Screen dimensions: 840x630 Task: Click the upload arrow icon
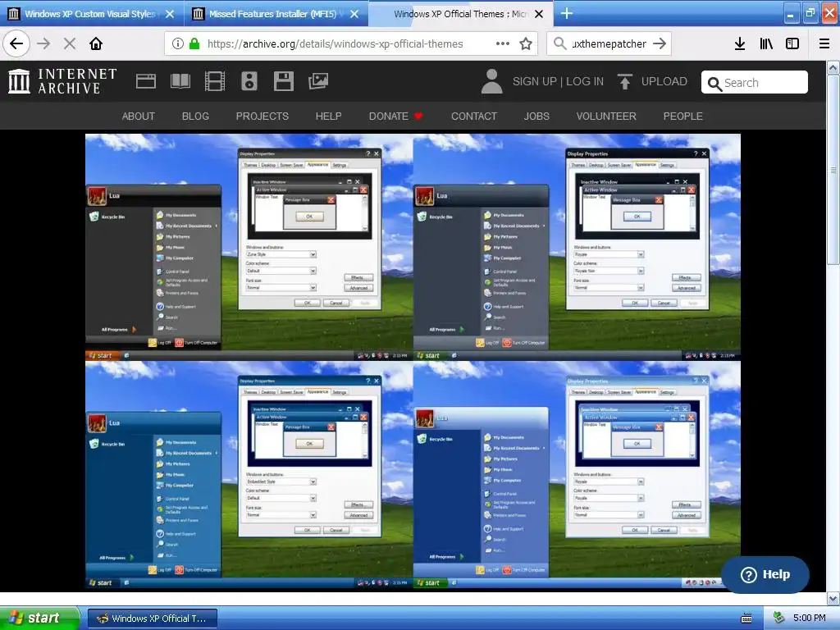click(624, 81)
